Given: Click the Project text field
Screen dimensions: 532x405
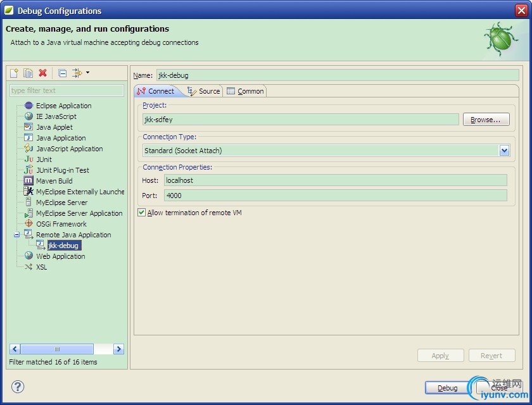Looking at the screenshot, I should tap(301, 120).
